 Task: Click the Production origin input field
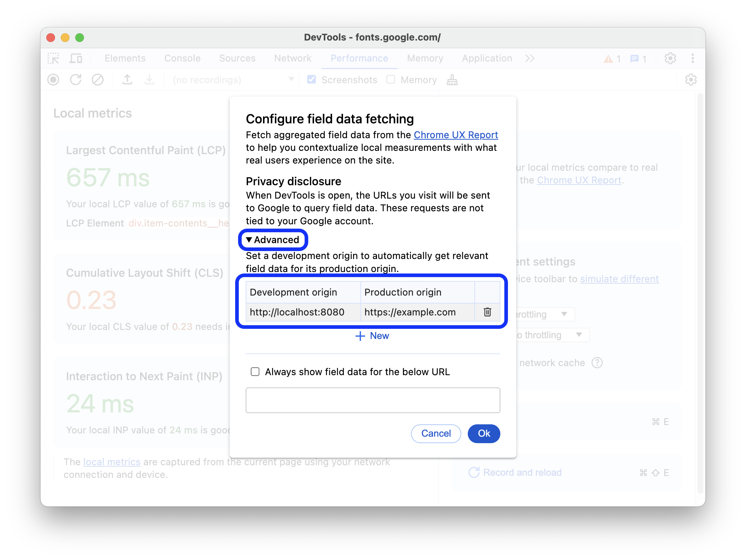point(415,312)
